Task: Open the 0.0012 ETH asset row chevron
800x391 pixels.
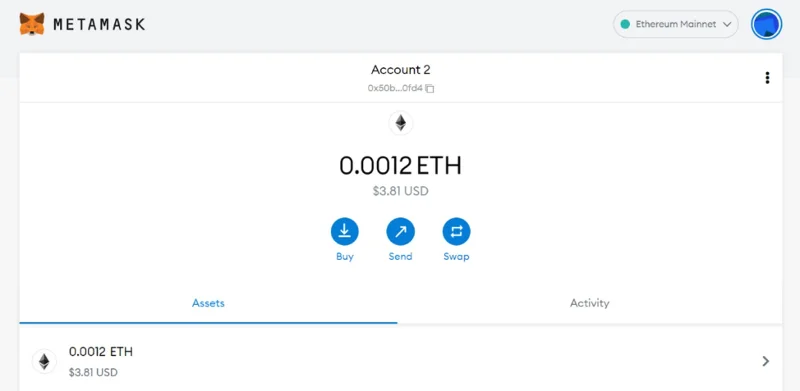Action: pos(765,361)
